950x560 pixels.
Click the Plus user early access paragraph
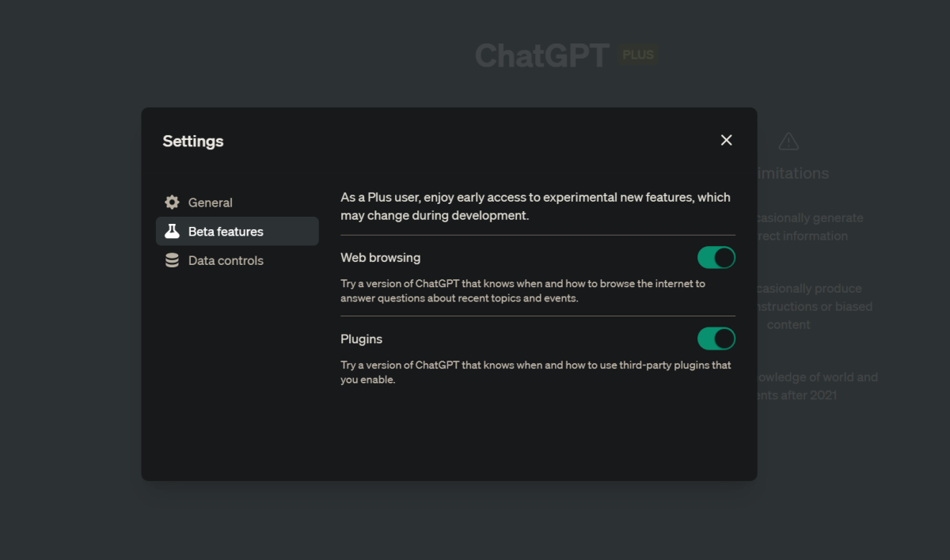click(535, 206)
